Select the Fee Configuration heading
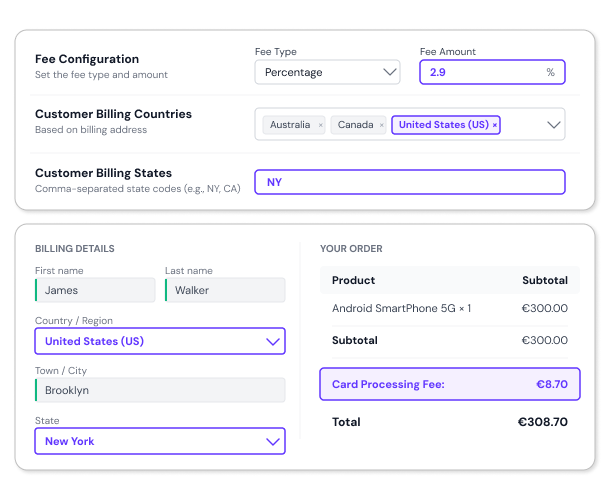Image resolution: width=610 pixels, height=500 pixels. (87, 59)
